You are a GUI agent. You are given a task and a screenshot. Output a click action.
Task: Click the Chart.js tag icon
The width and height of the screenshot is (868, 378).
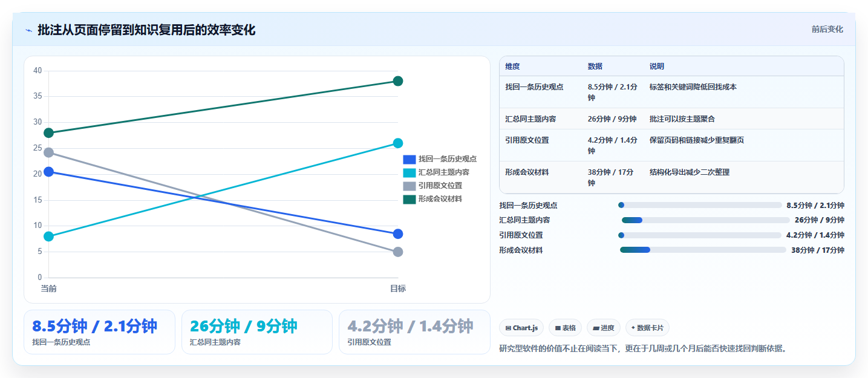[x=508, y=328]
